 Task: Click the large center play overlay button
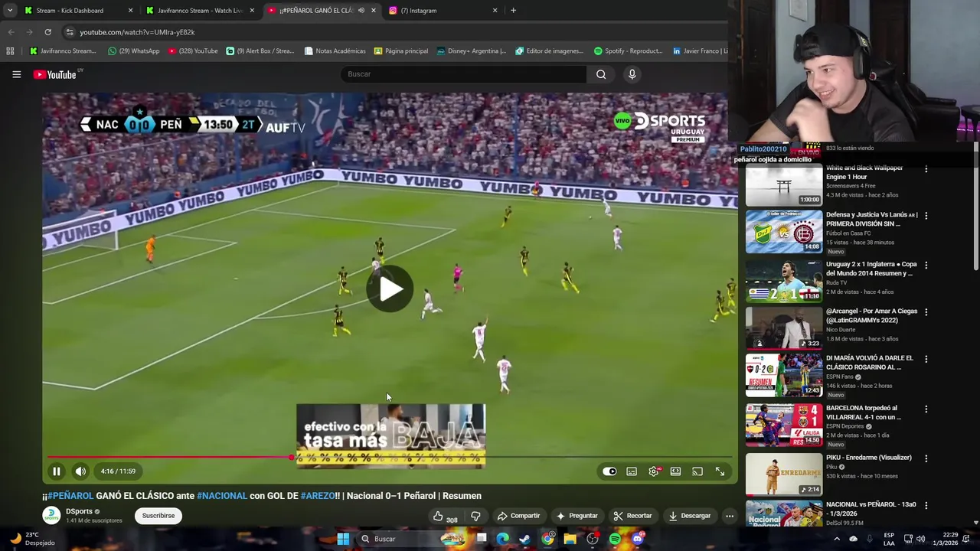click(x=390, y=289)
